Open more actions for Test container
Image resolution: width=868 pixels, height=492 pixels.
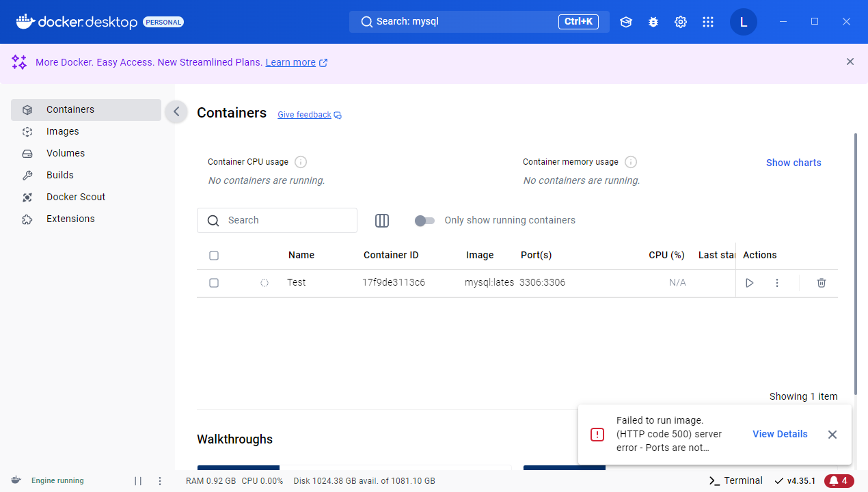[x=777, y=283]
